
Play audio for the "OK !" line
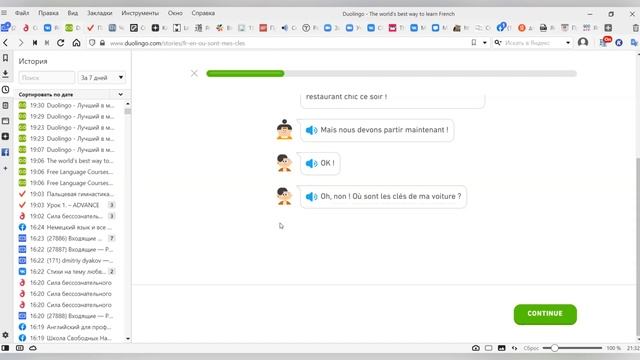pyautogui.click(x=311, y=163)
